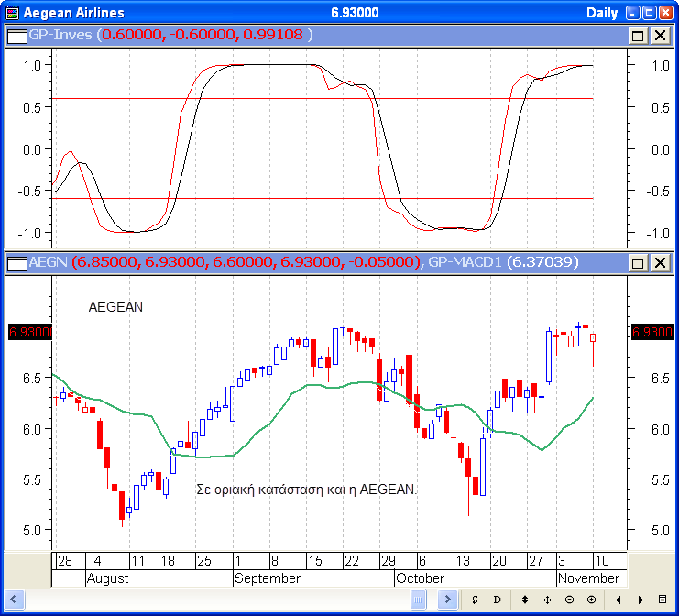Click the D periodicity button in toolbar
This screenshot has height=616, width=679.
(x=498, y=599)
